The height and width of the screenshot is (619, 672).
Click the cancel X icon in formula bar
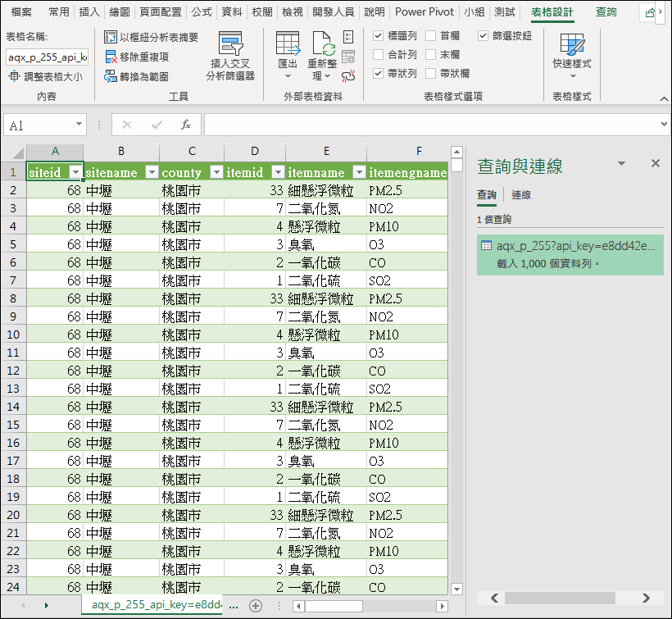127,125
